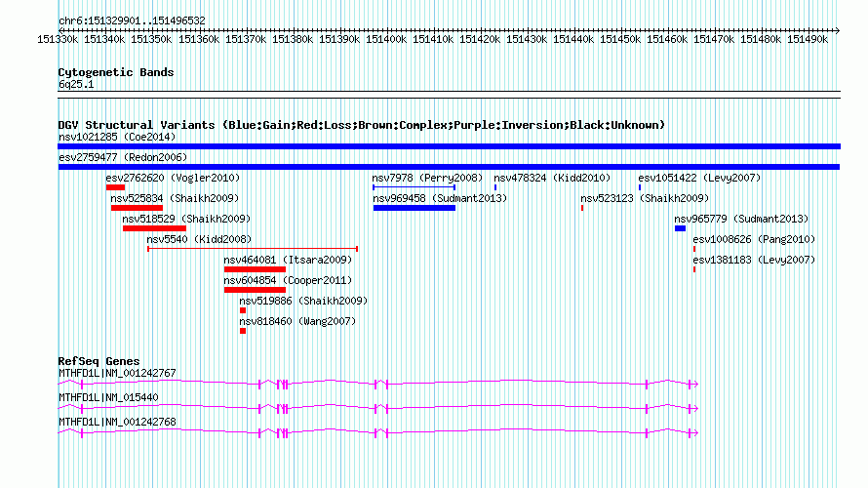Click the tiny blue marker under esv1051422
Screen dimensions: 868x488
pos(640,187)
